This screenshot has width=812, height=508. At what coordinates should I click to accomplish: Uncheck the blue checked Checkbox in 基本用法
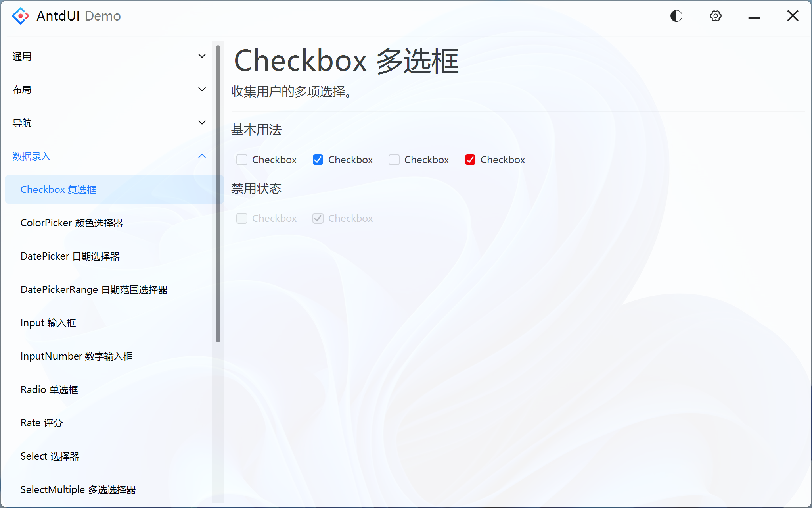click(318, 160)
